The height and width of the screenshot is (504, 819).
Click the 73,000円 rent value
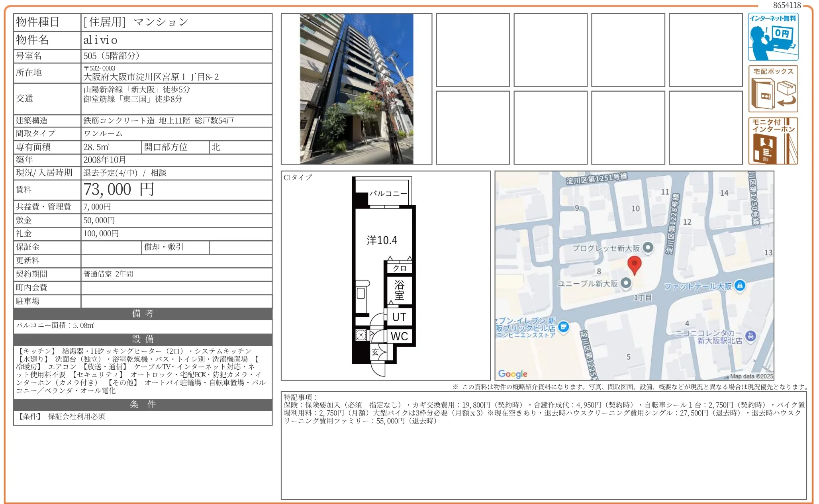[x=119, y=190]
